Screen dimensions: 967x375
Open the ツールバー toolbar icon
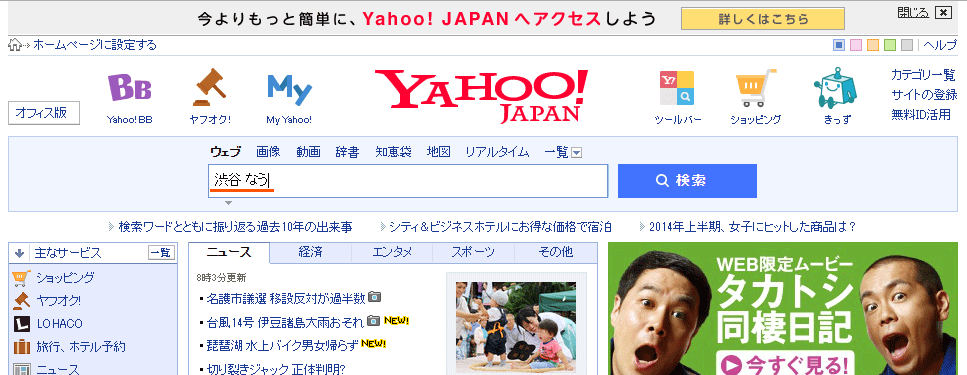coord(677,88)
